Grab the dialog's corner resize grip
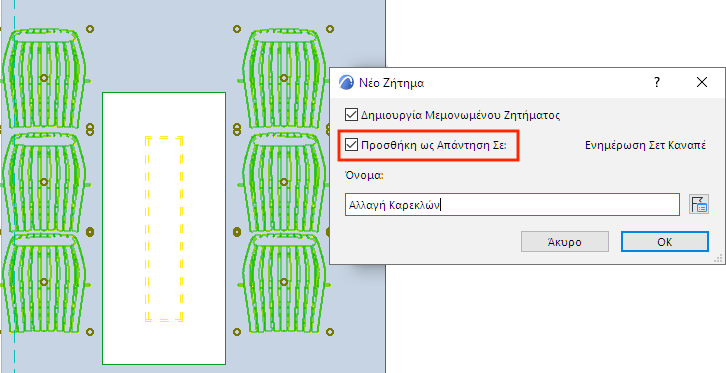Image resolution: width=726 pixels, height=373 pixels. (x=719, y=259)
